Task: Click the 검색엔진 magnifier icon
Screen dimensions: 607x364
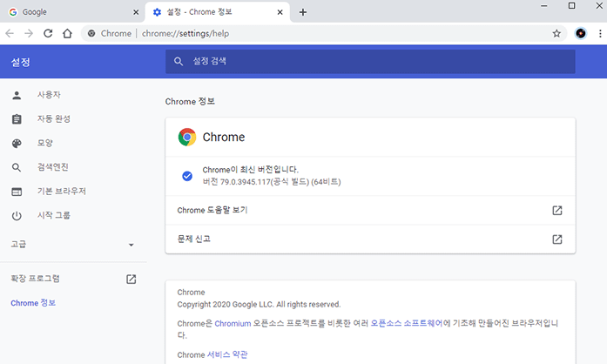Action: [17, 167]
